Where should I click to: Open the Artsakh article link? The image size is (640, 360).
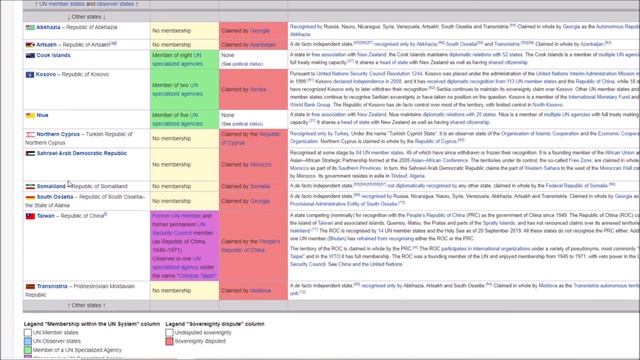coord(47,44)
